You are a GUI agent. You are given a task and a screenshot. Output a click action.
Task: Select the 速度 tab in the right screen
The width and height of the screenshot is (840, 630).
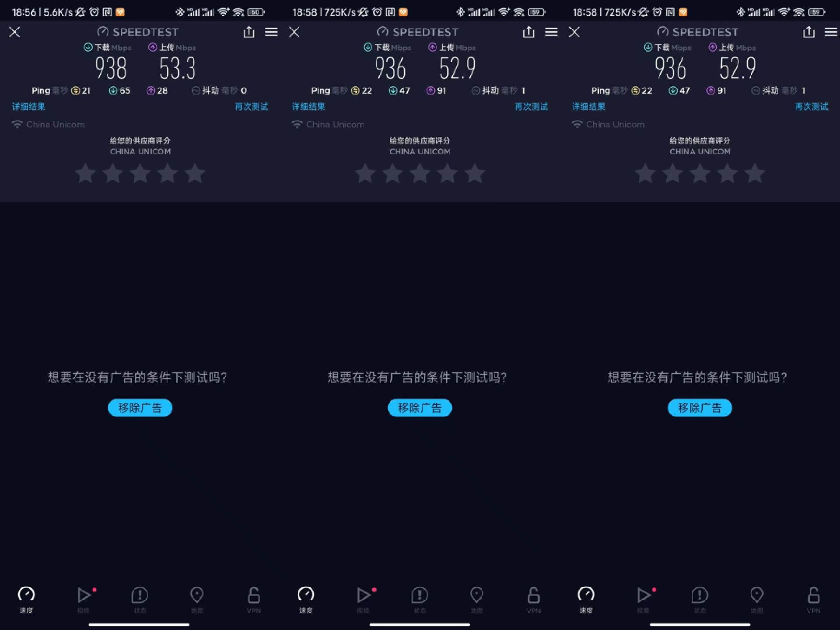pyautogui.click(x=586, y=600)
